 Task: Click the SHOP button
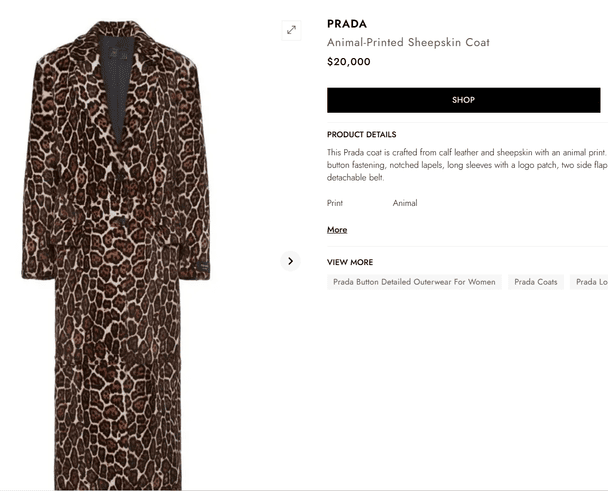pos(463,100)
